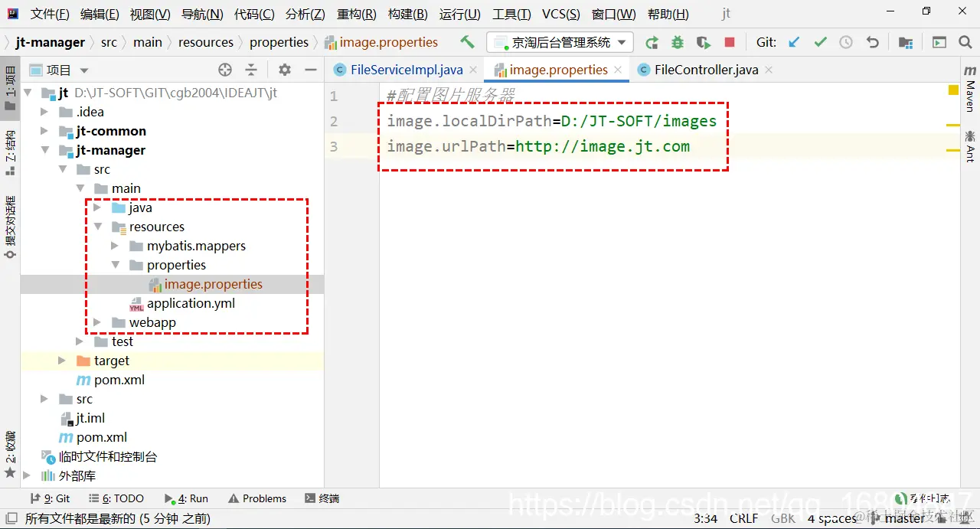This screenshot has height=529, width=980.
Task: Open cursor position 3:34 go-to-line
Action: click(705, 518)
